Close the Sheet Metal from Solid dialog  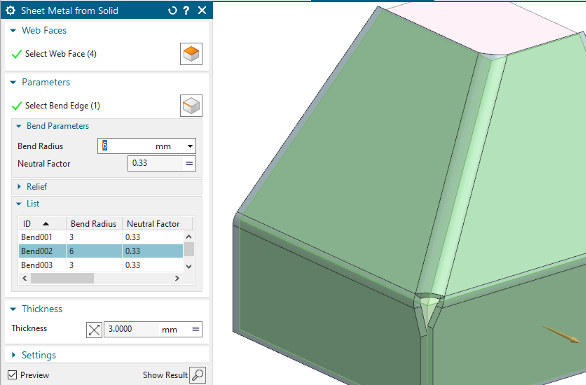(x=202, y=10)
